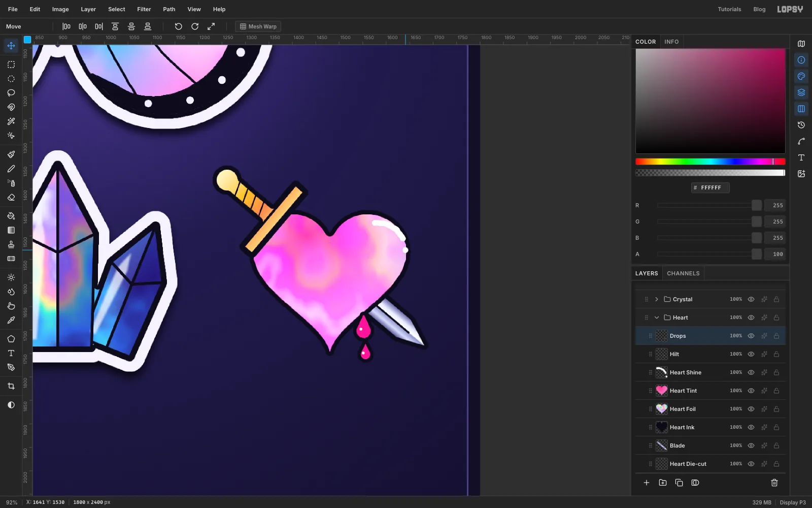
Task: Choose the Pencil tool
Action: (x=11, y=169)
